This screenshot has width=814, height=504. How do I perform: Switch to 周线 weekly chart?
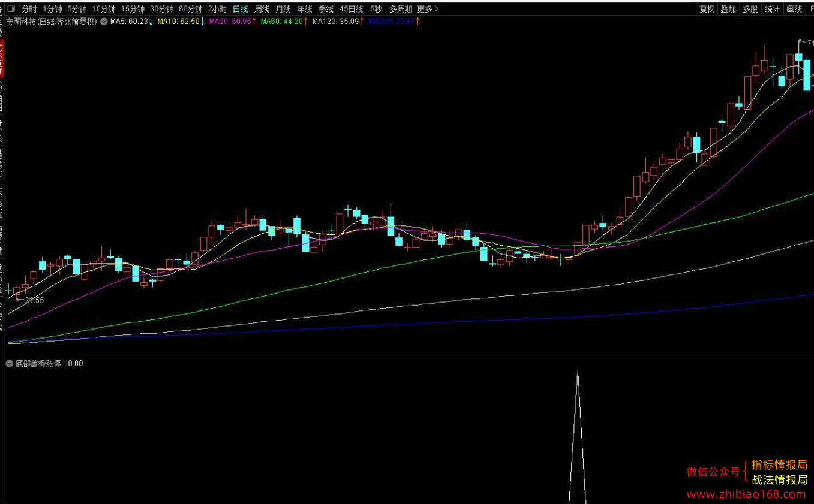click(262, 9)
